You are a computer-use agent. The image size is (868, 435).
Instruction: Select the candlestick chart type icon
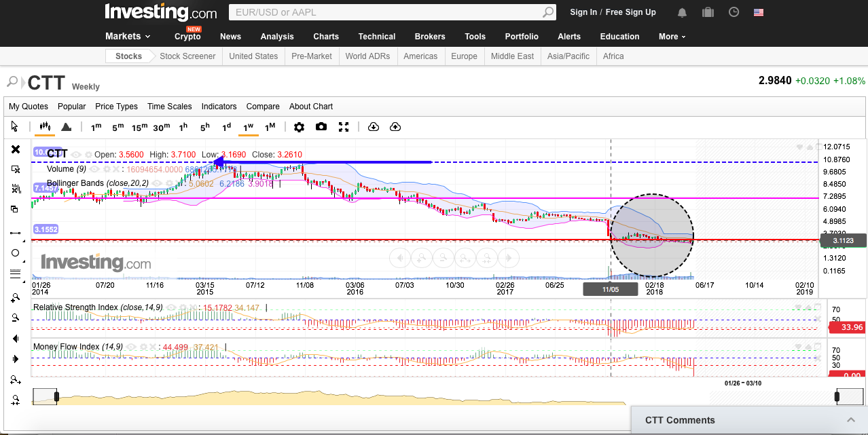(x=46, y=127)
